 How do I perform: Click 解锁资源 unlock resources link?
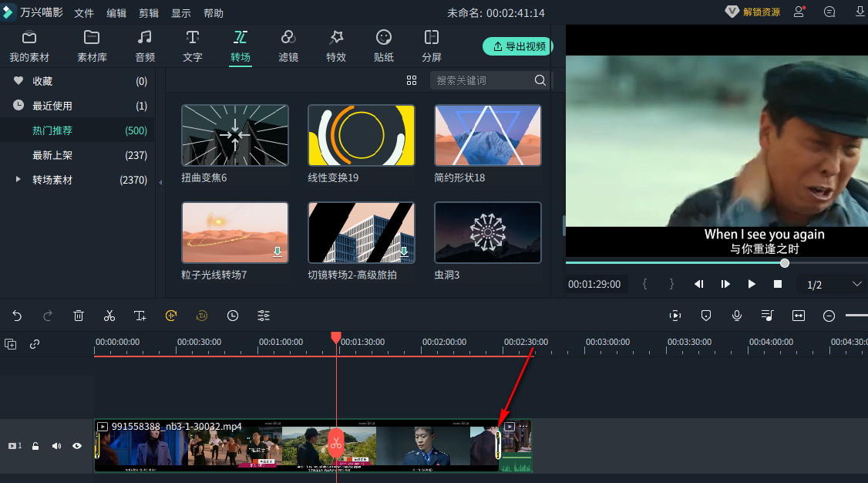(753, 12)
